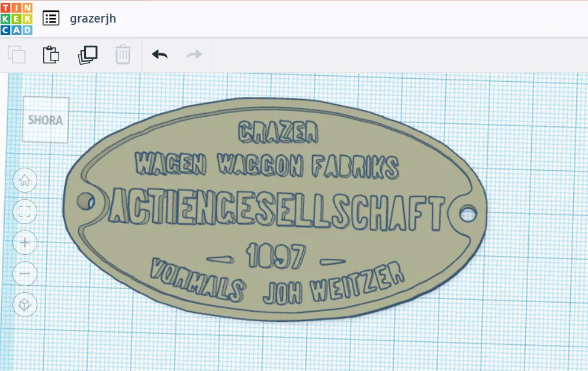Switch to orthographic view cube icon
Image resolution: width=588 pixels, height=371 pixels.
click(25, 304)
